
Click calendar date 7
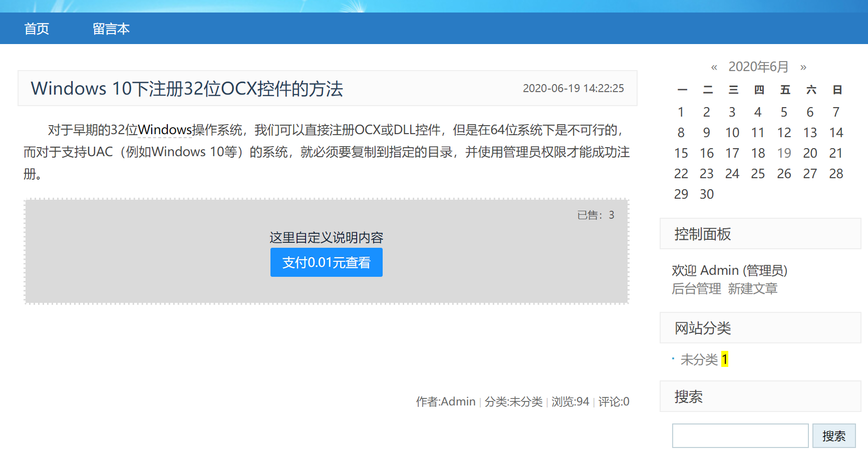(x=836, y=112)
